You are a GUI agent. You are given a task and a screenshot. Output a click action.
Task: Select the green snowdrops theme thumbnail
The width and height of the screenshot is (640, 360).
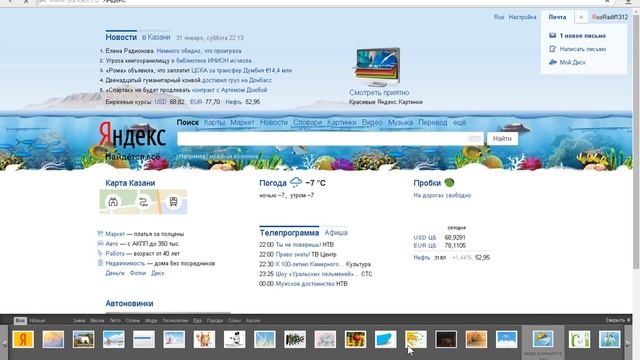click(579, 339)
